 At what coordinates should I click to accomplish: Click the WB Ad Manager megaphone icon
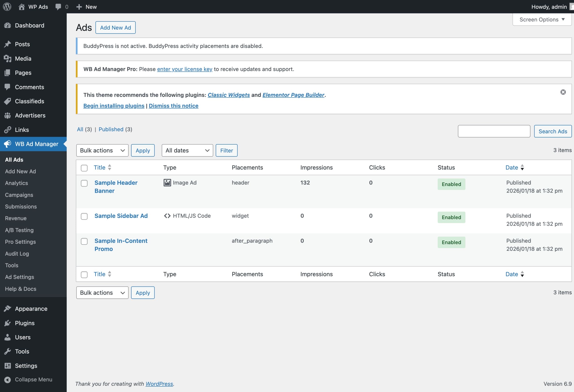click(x=8, y=144)
